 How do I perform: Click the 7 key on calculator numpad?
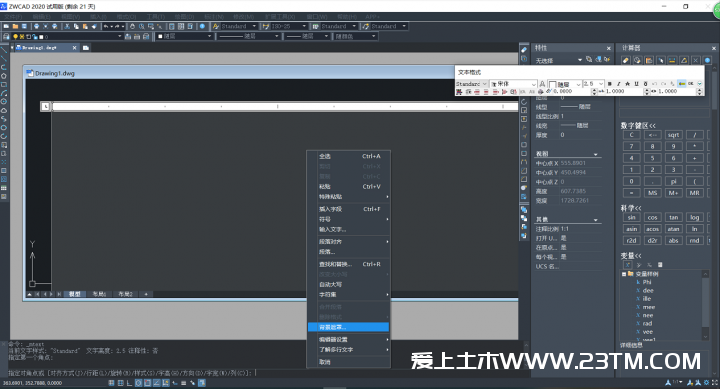click(631, 147)
